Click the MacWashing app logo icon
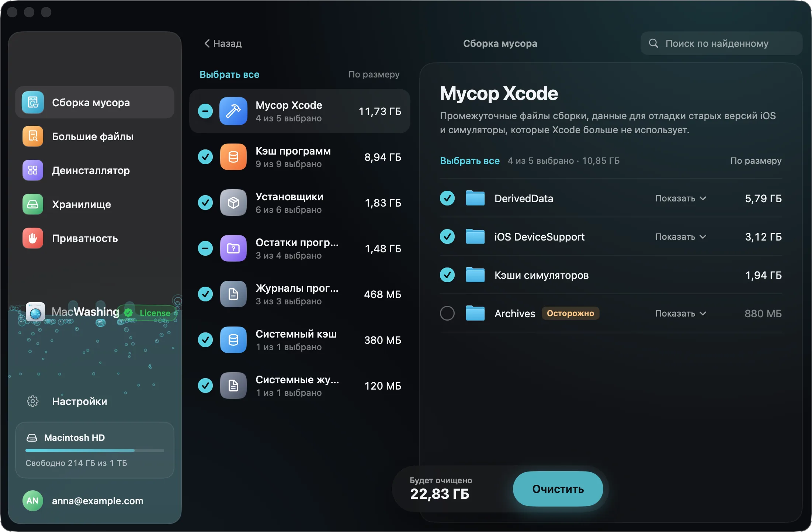Image resolution: width=812 pixels, height=532 pixels. [35, 312]
